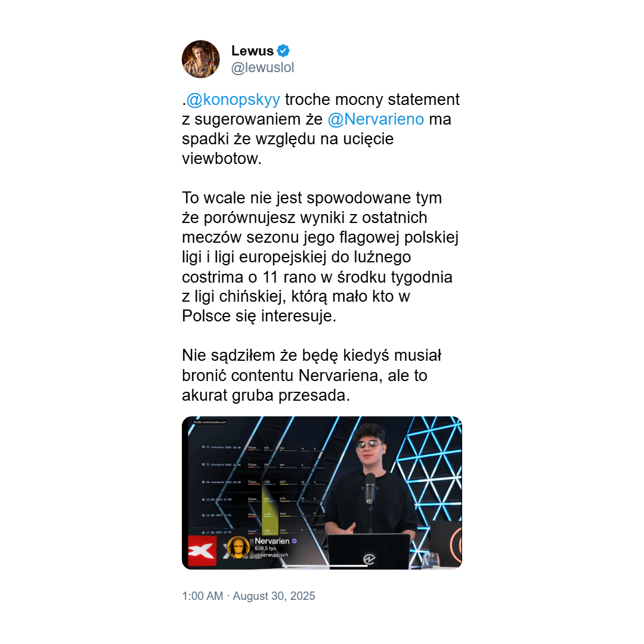Select the red X logo in the image
644x644 pixels.
(x=202, y=551)
